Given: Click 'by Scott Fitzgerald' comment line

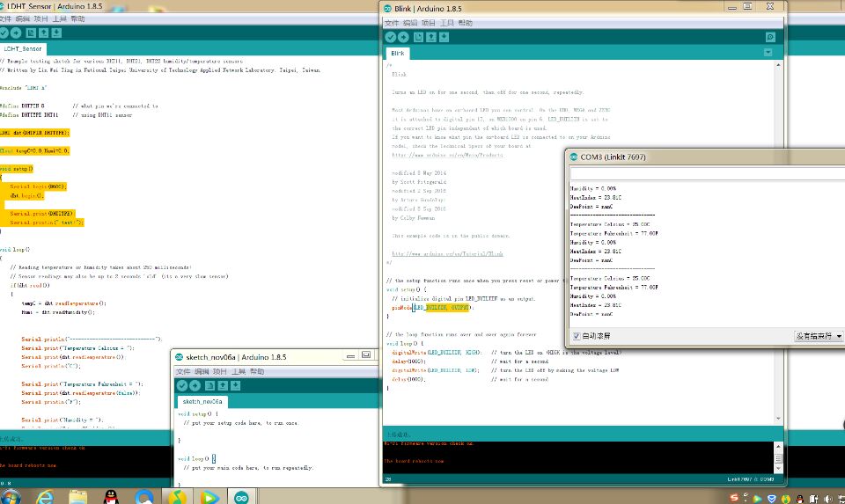Looking at the screenshot, I should 419,182.
